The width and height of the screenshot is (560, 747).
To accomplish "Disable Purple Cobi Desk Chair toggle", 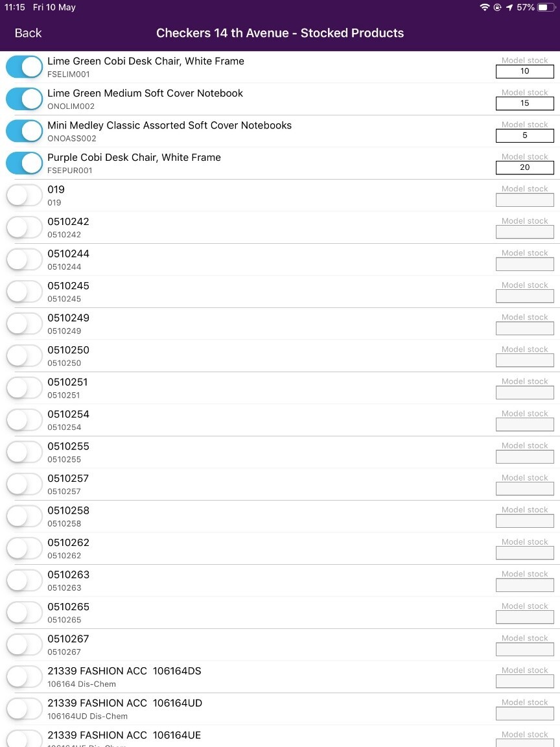I will 25,163.
